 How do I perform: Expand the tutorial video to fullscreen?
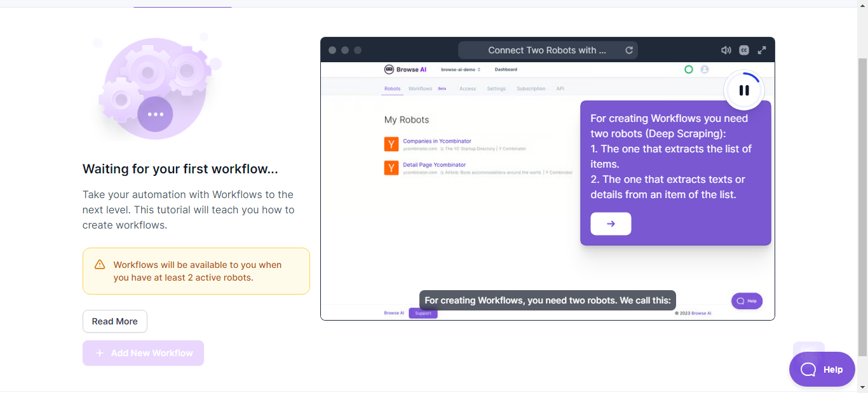pyautogui.click(x=762, y=50)
